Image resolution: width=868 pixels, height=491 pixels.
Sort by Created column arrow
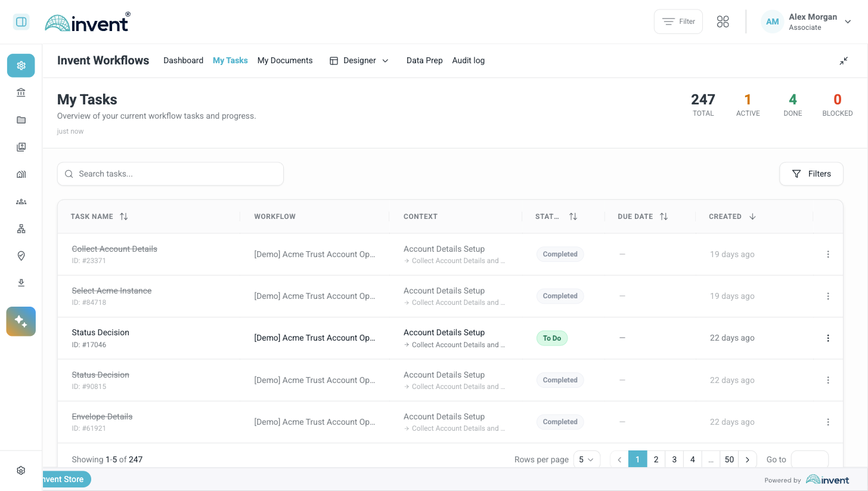(x=752, y=217)
